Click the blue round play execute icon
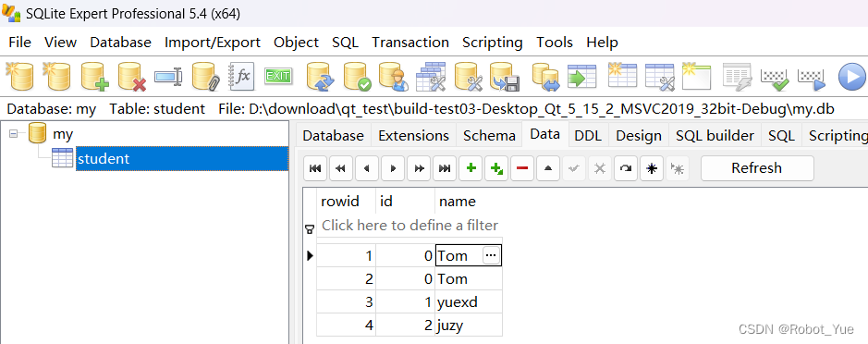 [852, 77]
